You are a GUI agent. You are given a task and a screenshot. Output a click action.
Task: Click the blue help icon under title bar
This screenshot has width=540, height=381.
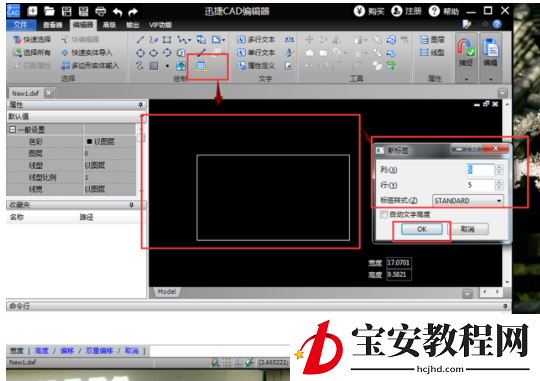click(x=497, y=24)
